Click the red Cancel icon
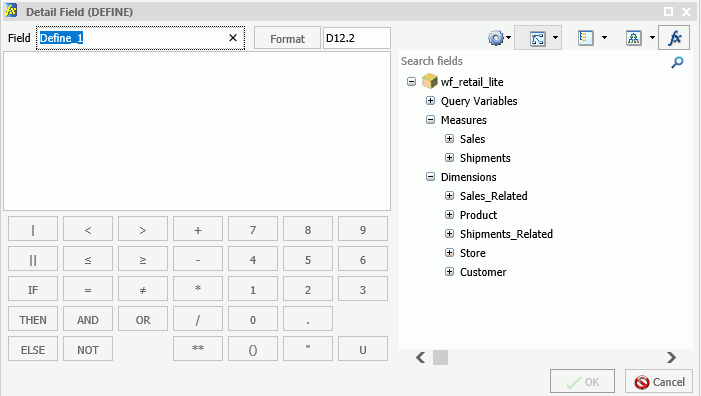Image resolution: width=701 pixels, height=396 pixels. pyautogui.click(x=642, y=382)
